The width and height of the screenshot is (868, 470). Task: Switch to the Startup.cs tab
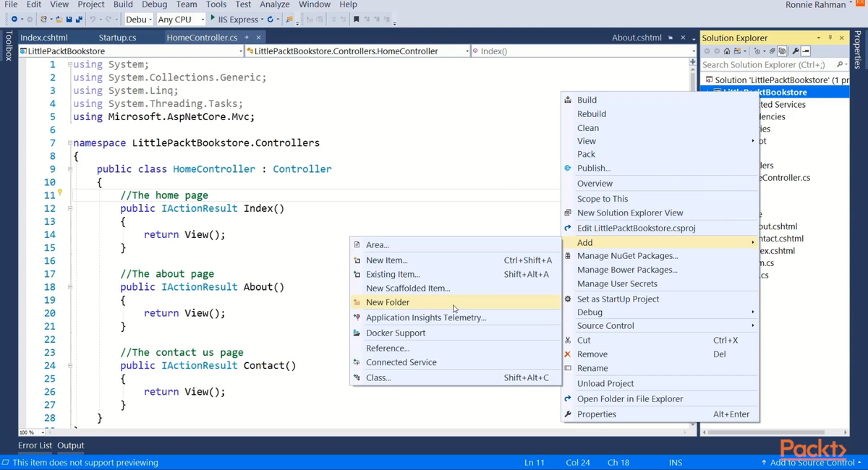117,38
